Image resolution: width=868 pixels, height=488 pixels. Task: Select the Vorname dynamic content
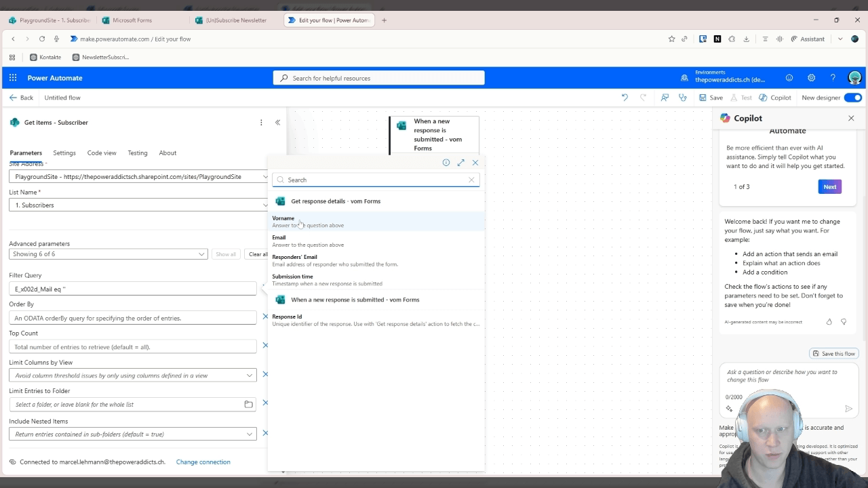click(x=377, y=222)
